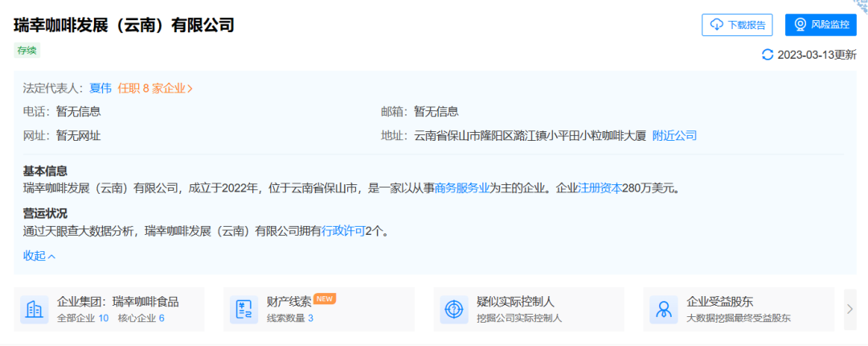
Task: Collapse details with 收起
Action: (x=39, y=256)
